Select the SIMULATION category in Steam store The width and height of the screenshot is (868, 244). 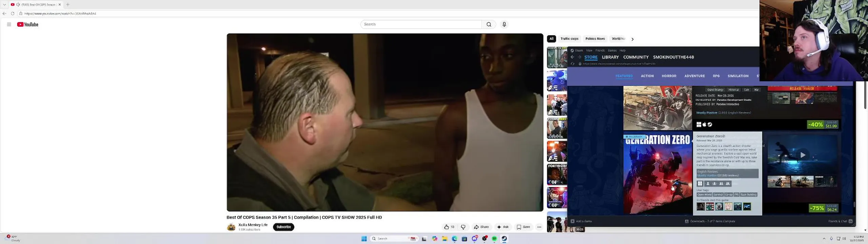pyautogui.click(x=738, y=76)
